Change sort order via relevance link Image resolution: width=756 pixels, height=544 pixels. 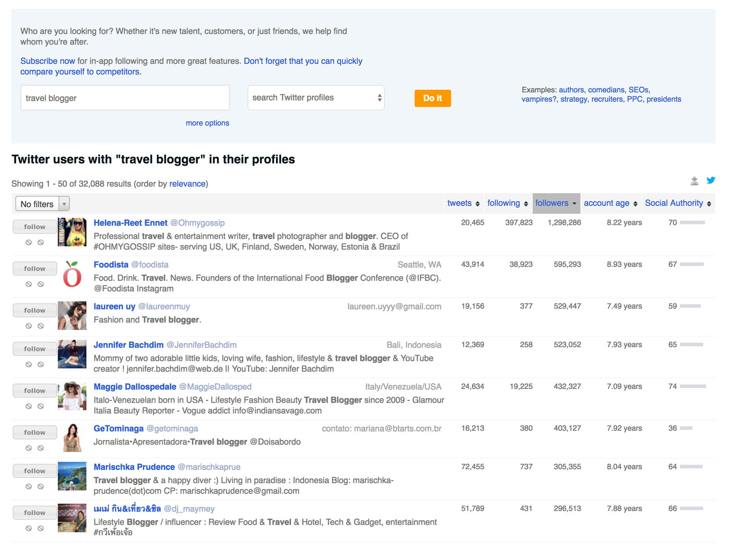tap(188, 184)
